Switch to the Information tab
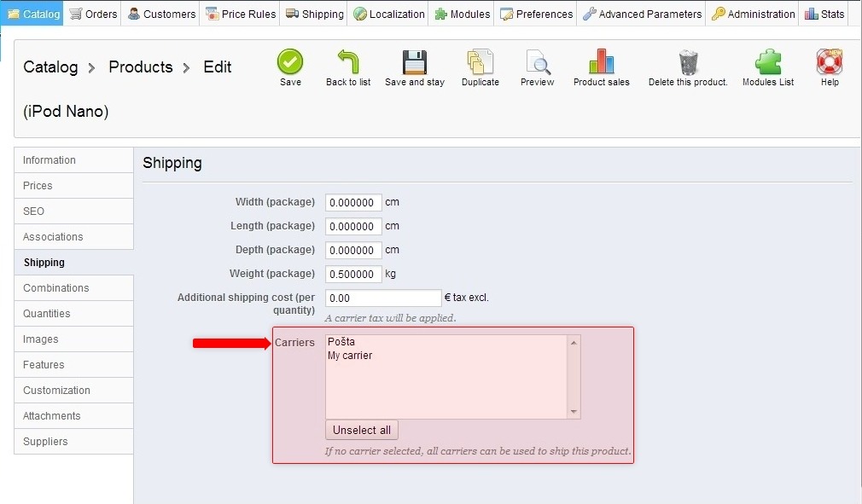Screen dimensions: 862x504 coord(73,159)
